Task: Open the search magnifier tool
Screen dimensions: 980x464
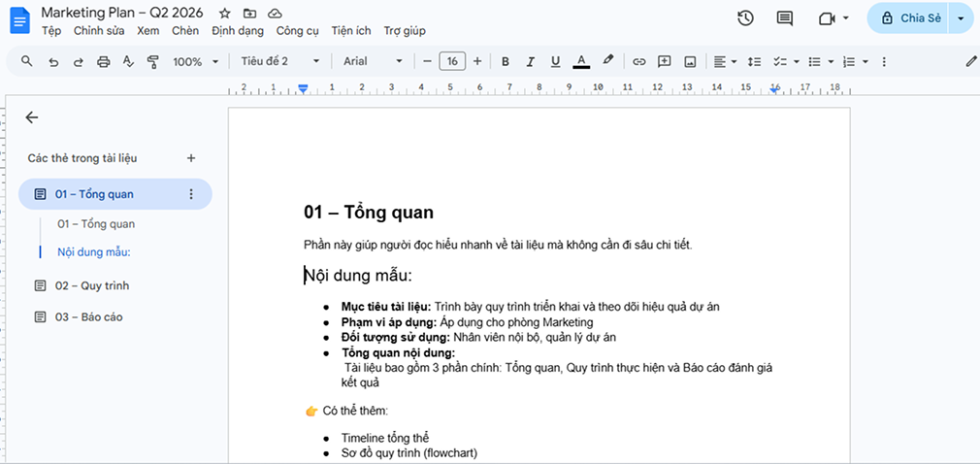Action: tap(27, 61)
